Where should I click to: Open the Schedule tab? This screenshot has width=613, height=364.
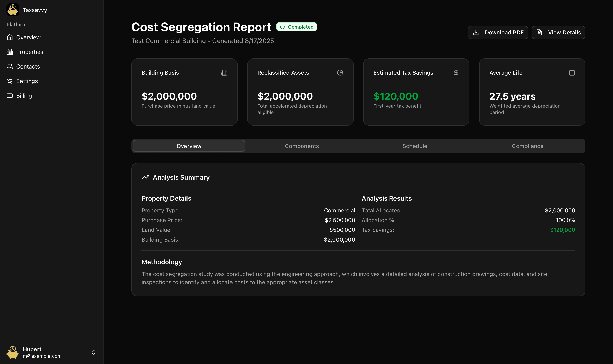click(415, 146)
